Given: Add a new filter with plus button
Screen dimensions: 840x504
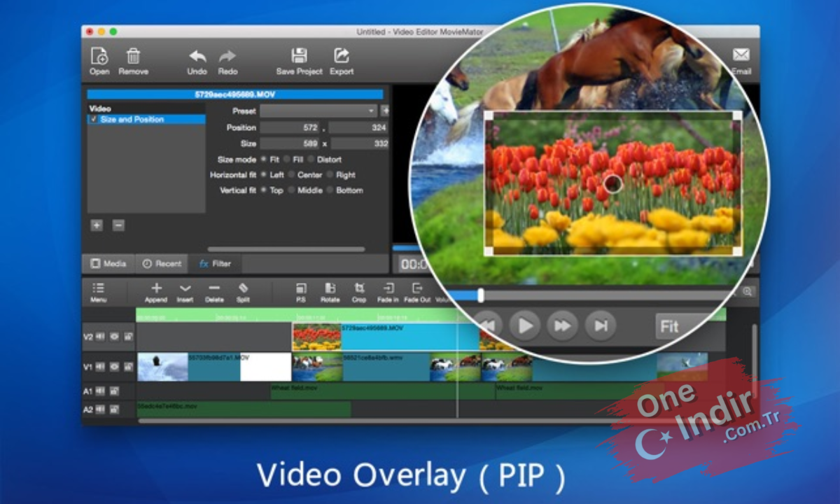Looking at the screenshot, I should point(97,225).
